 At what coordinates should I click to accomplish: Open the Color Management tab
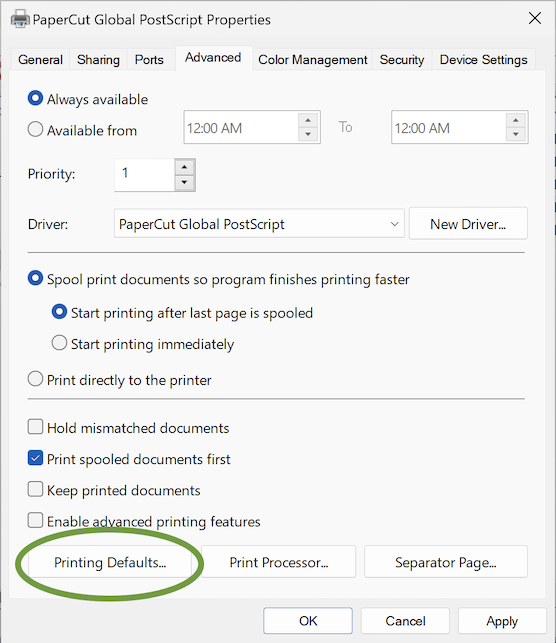(x=313, y=60)
